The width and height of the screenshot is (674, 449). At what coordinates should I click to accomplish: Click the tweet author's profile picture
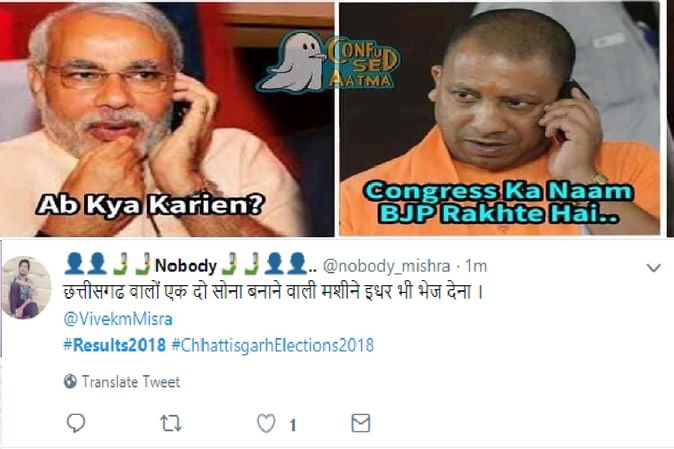point(27,287)
